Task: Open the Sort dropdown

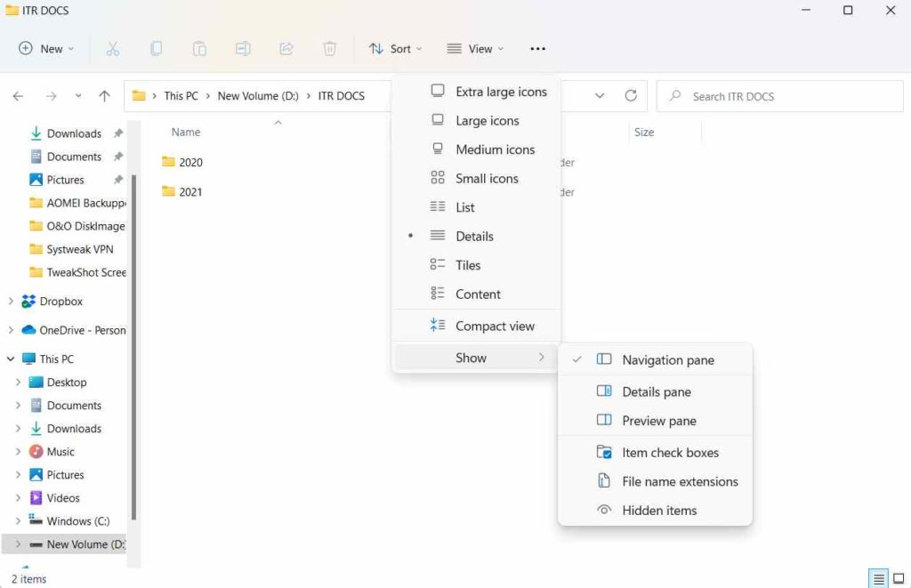Action: 395,49
